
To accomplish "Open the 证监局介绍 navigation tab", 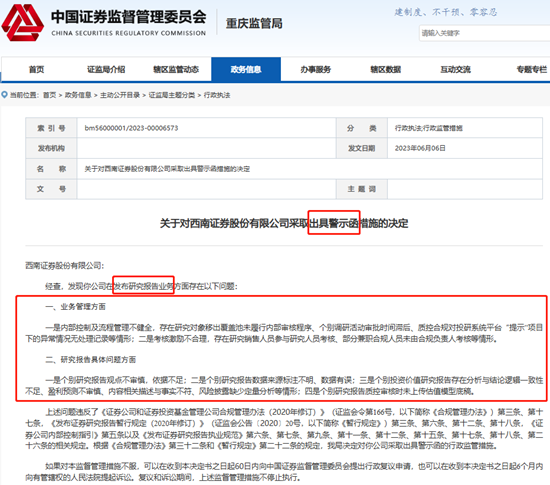I will (106, 69).
